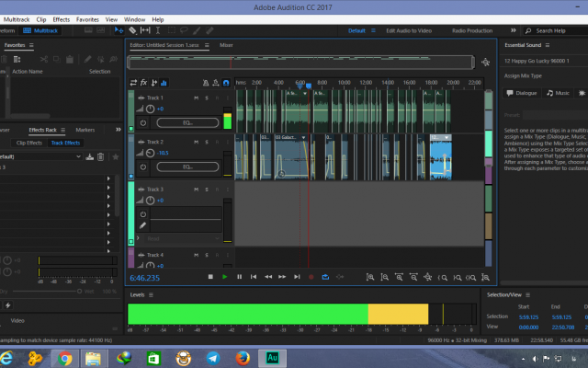Open the Editor panel menu icon
The width and height of the screenshot is (588, 368).
click(207, 45)
